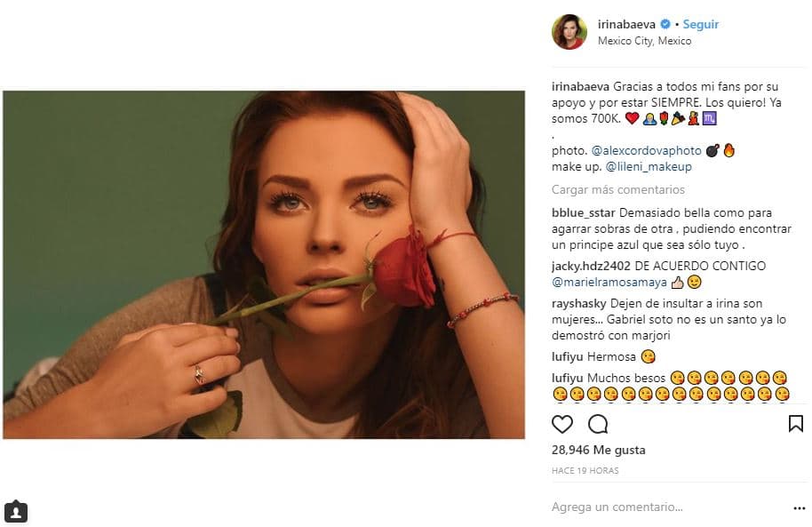
Task: Like the post with the heart icon
Action: tap(562, 425)
